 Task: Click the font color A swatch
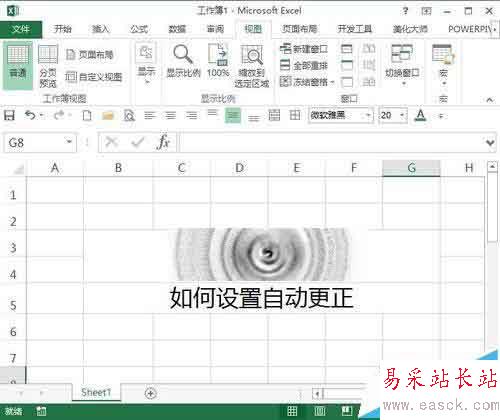pyautogui.click(x=420, y=116)
